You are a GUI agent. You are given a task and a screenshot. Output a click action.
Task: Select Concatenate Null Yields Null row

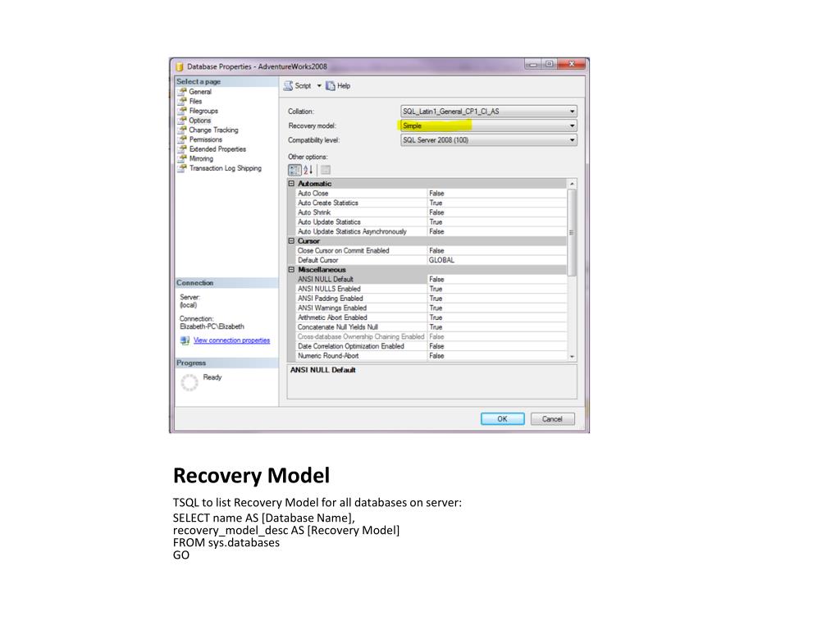pos(431,327)
